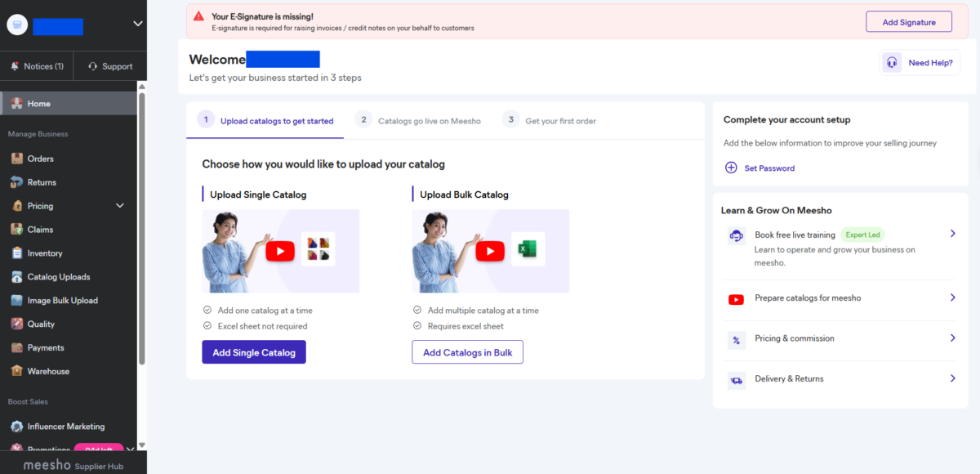Click the Set Password plus icon

pos(731,168)
